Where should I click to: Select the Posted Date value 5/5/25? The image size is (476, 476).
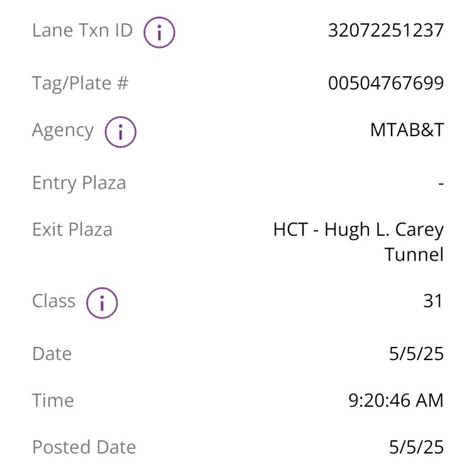click(x=416, y=447)
